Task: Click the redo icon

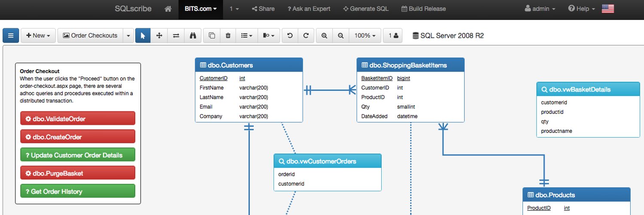Action: pos(306,36)
